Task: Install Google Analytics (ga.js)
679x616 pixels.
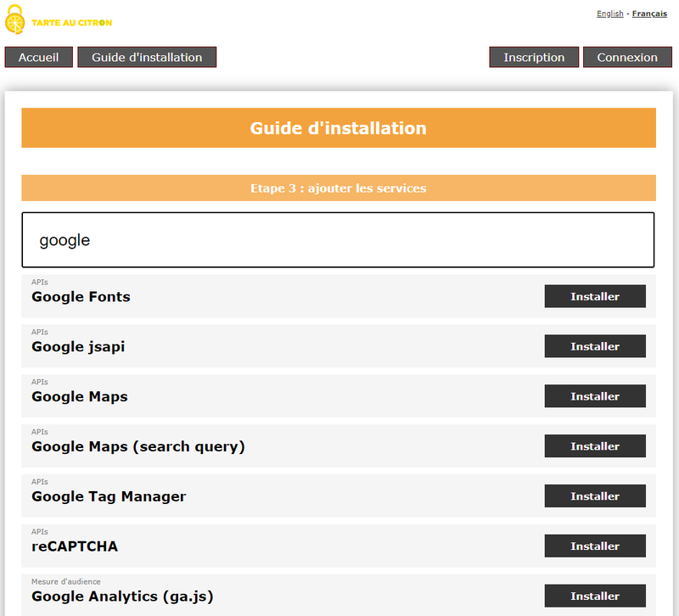Action: 595,596
